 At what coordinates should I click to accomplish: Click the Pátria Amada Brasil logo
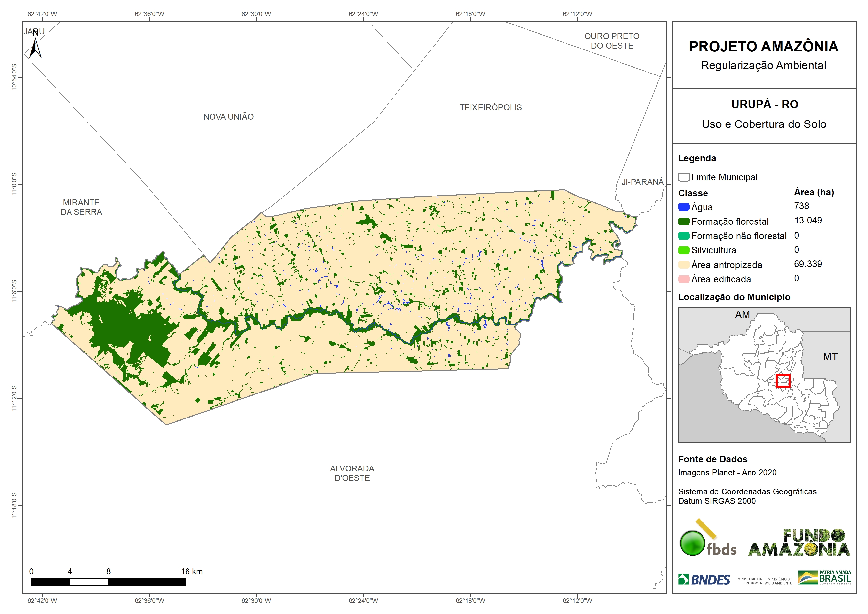[x=825, y=578]
